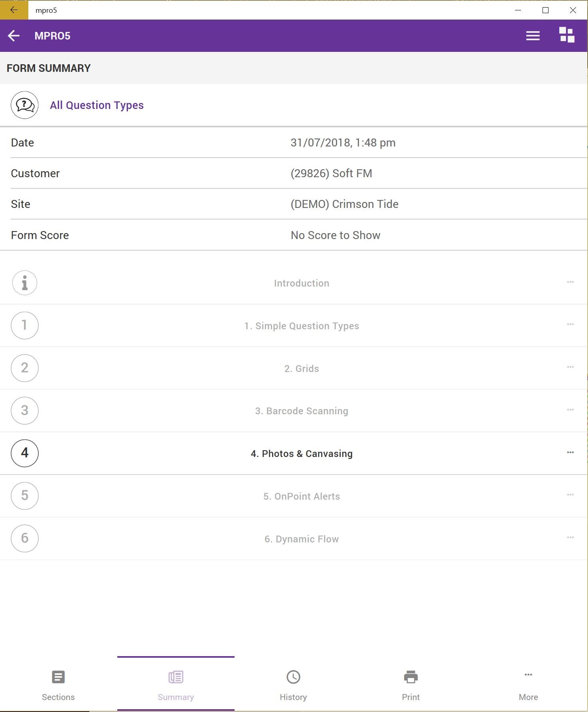Open ellipsis menu for Photos & Canvasing
The image size is (588, 712).
pos(570,452)
